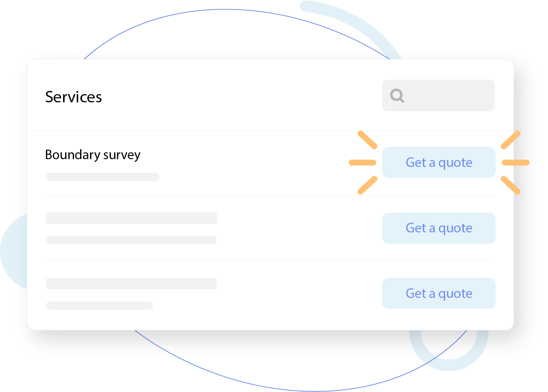548x392 pixels.
Task: Click orange sparkle line upper-left of highlighted button
Action: (367, 140)
